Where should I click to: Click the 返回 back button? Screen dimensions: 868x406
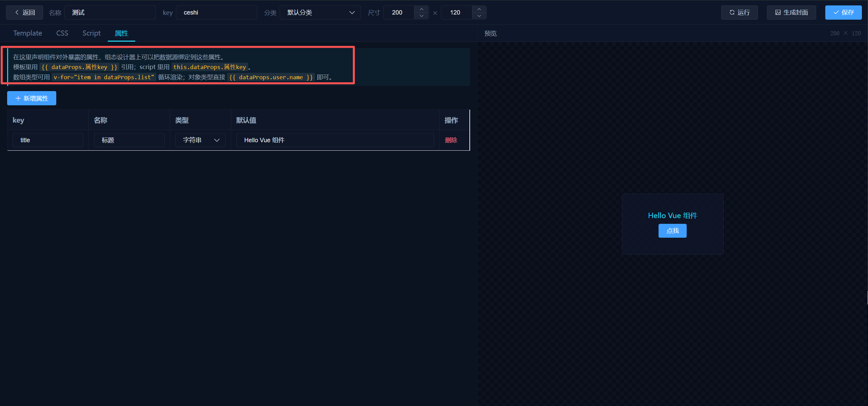click(25, 13)
